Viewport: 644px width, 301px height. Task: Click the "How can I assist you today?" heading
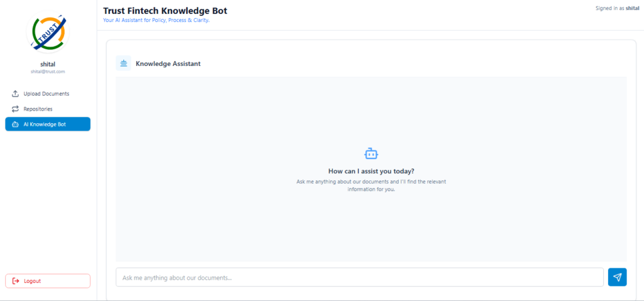[x=371, y=171]
